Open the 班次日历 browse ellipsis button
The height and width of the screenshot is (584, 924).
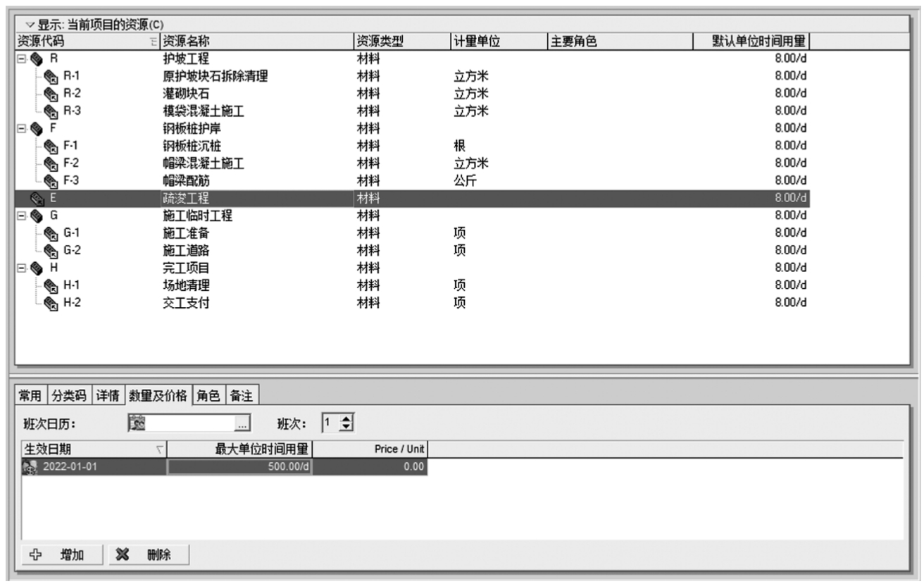pyautogui.click(x=242, y=423)
